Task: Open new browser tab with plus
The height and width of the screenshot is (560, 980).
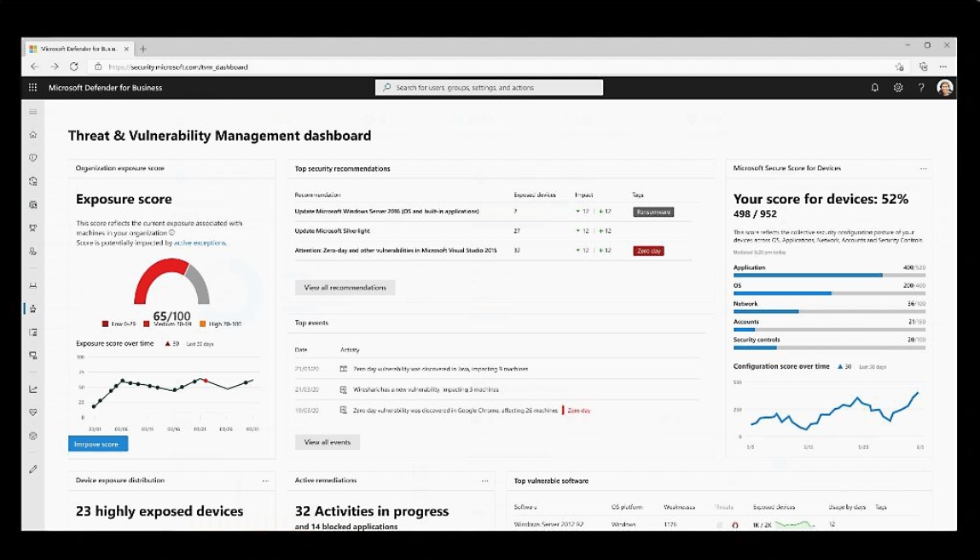Action: pyautogui.click(x=142, y=49)
